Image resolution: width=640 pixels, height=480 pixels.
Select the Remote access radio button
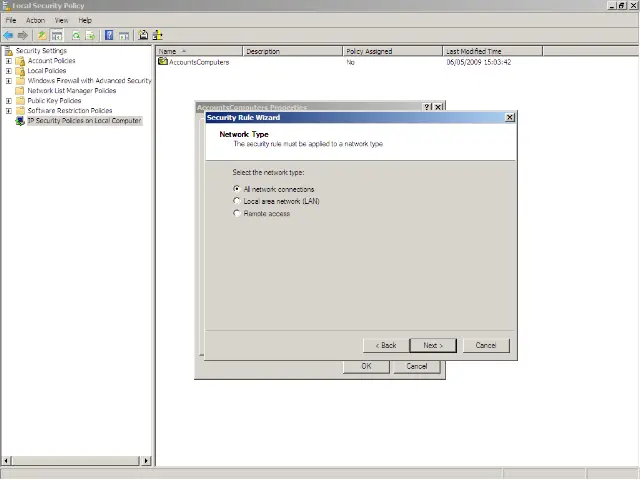(236, 213)
